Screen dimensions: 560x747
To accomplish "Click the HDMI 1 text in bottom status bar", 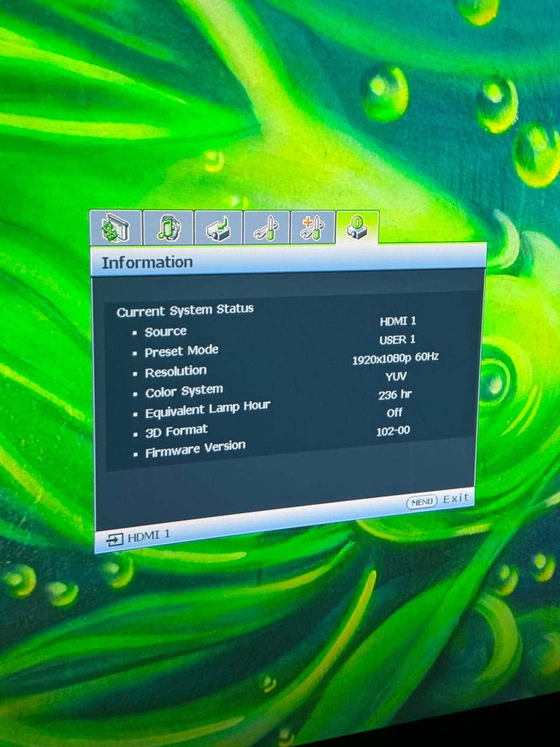I will point(149,535).
